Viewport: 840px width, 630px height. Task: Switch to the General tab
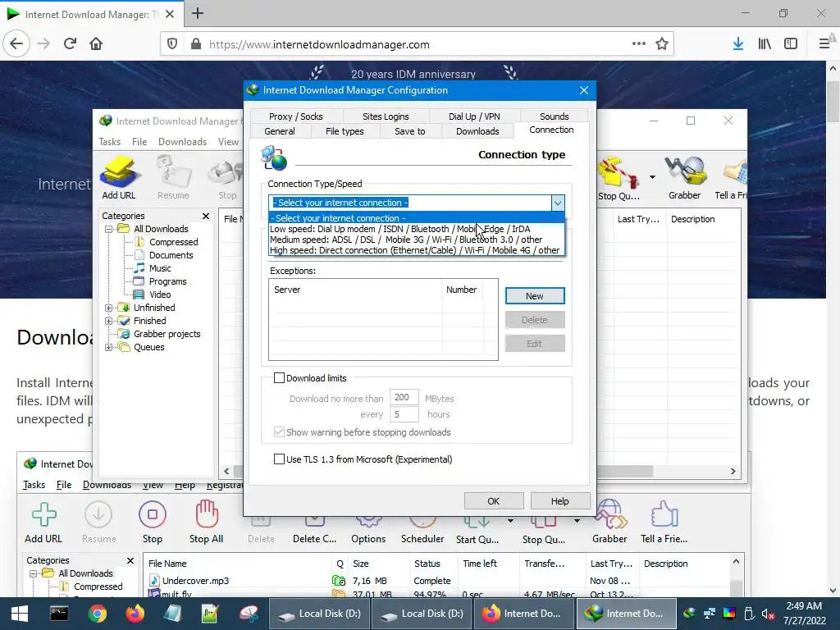(280, 131)
